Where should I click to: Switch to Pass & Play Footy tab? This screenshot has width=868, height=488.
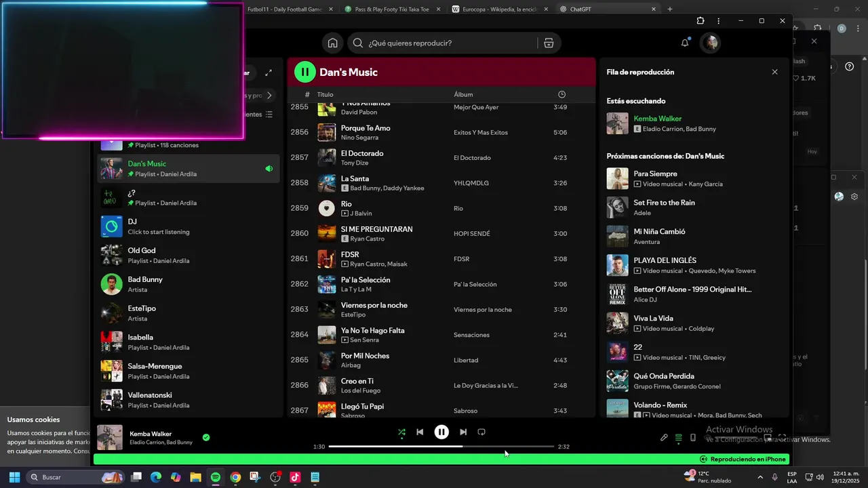(391, 9)
